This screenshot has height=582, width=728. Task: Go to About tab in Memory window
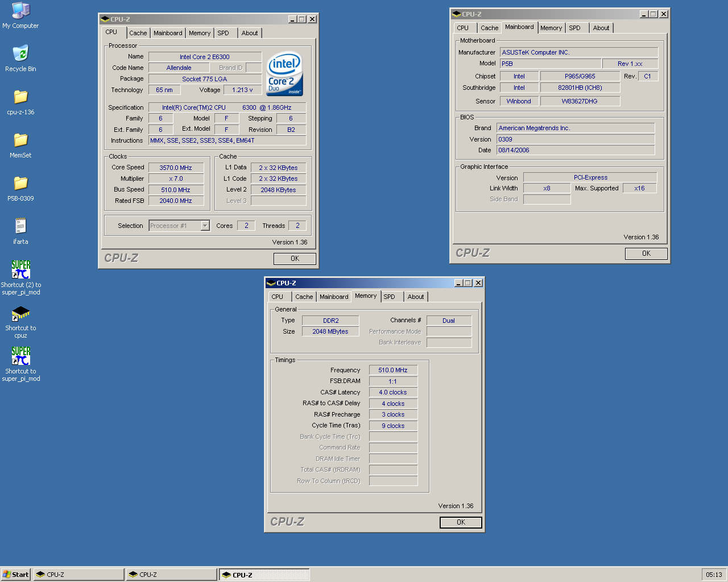416,297
